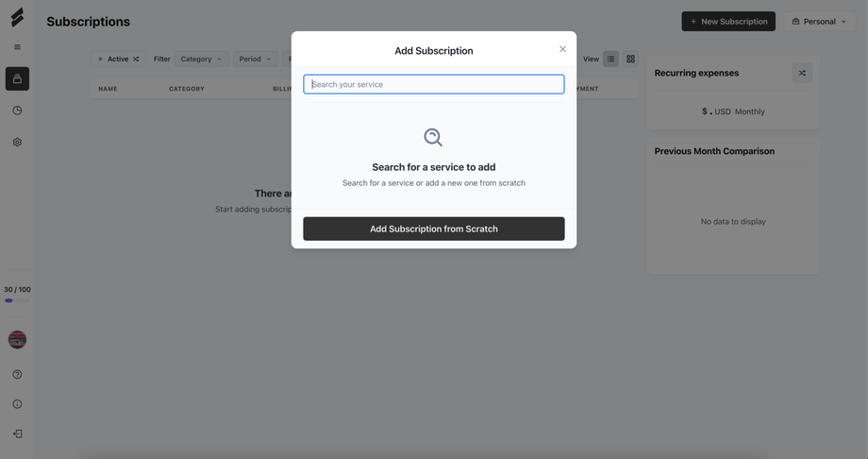868x459 pixels.
Task: Toggle the hamburger sidebar menu icon
Action: pyautogui.click(x=17, y=47)
